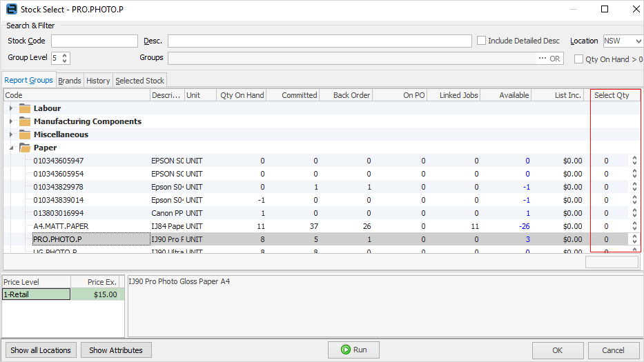Select stock row 013803016994
The image size is (644, 362).
click(321, 213)
